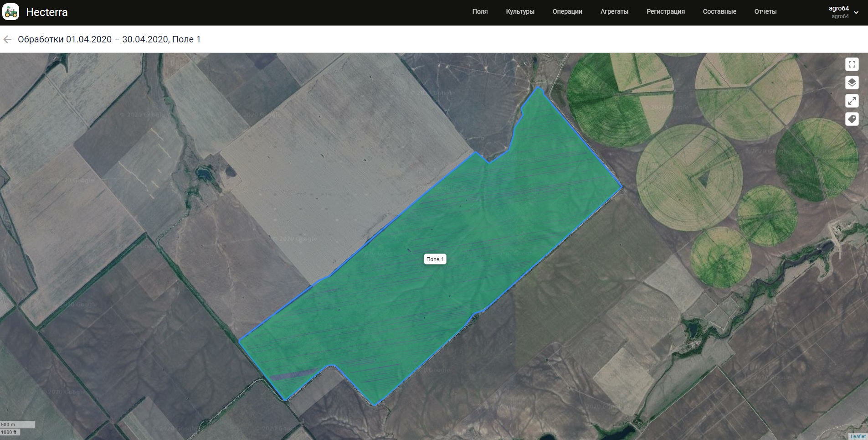This screenshot has width=868, height=440.
Task: Click the Leaflet attribution link
Action: tap(858, 436)
